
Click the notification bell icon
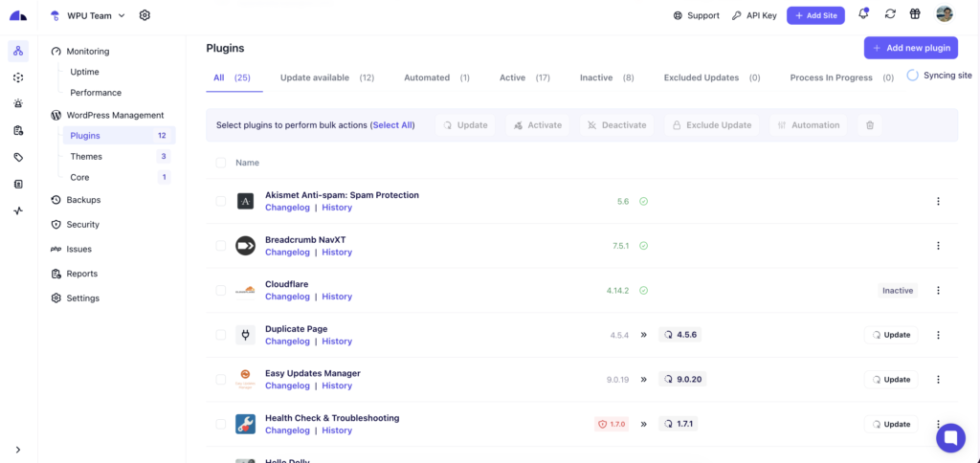click(x=863, y=14)
